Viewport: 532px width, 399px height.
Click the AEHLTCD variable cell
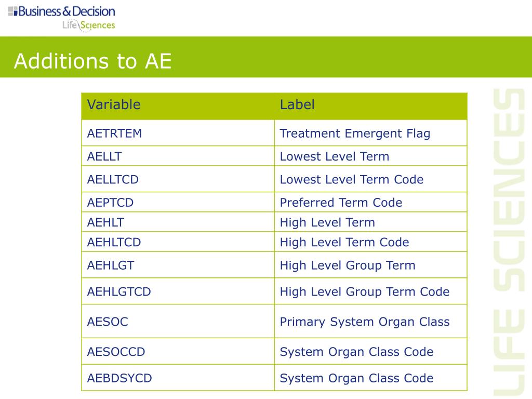[178, 242]
